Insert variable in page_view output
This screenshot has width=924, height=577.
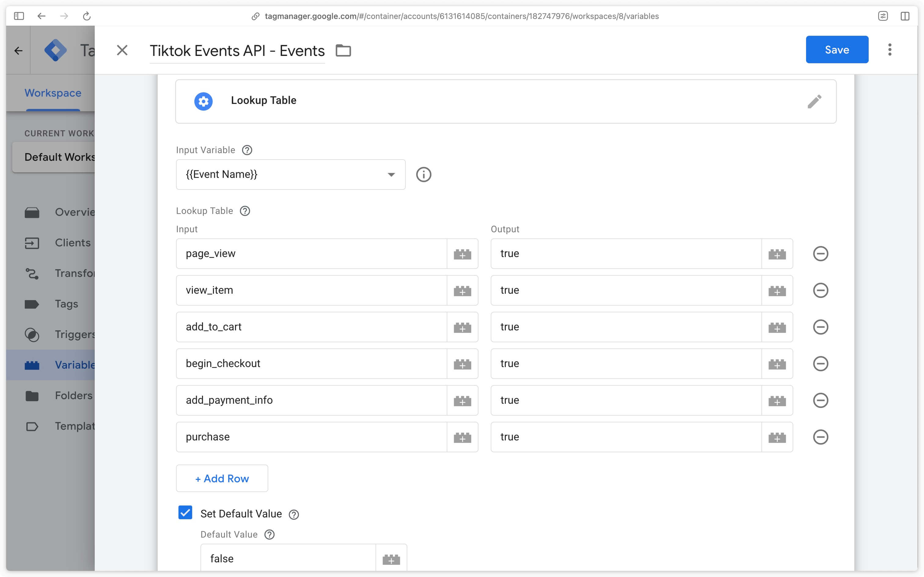pyautogui.click(x=777, y=254)
